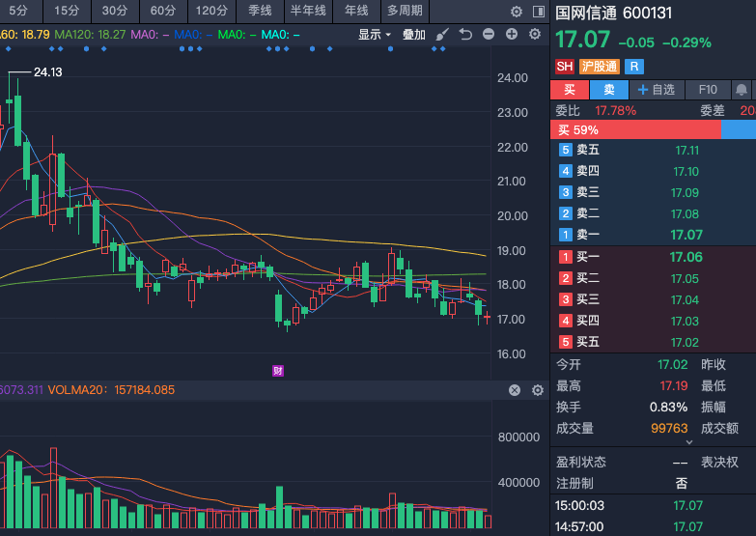This screenshot has height=536, width=756.
Task: Click the 今开 17.02 value
Action: tap(673, 364)
